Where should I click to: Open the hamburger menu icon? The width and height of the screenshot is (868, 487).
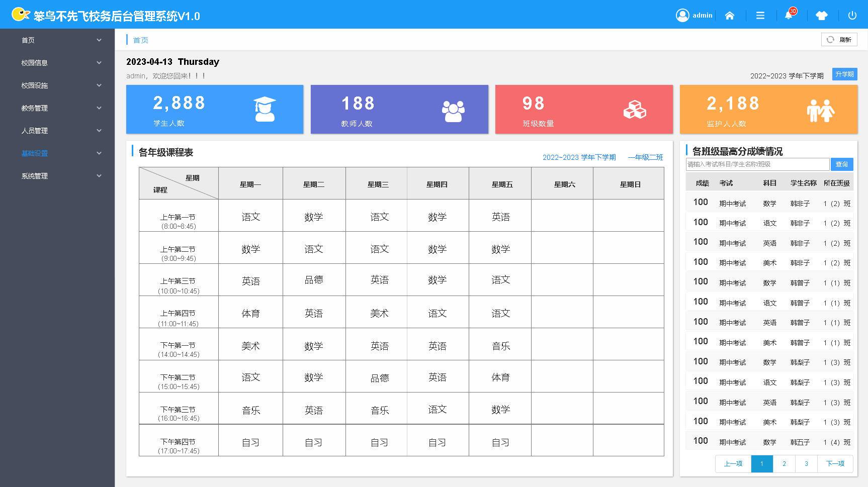760,16
